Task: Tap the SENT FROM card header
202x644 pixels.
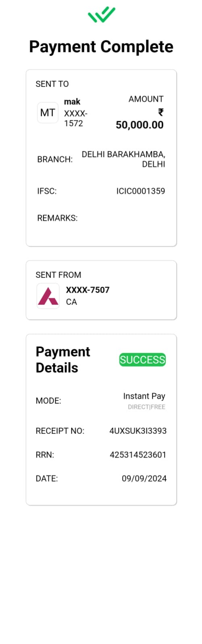Action: click(x=58, y=275)
